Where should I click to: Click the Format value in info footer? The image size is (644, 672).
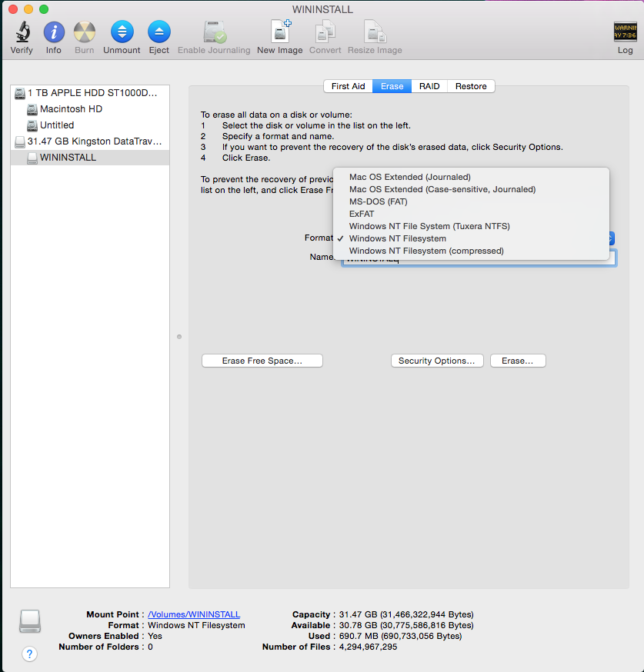click(196, 625)
